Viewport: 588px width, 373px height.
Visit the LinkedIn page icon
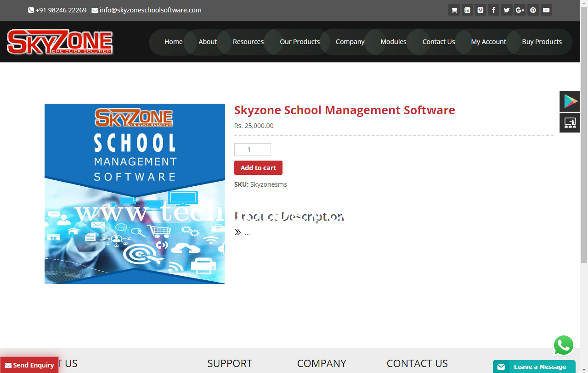[467, 10]
